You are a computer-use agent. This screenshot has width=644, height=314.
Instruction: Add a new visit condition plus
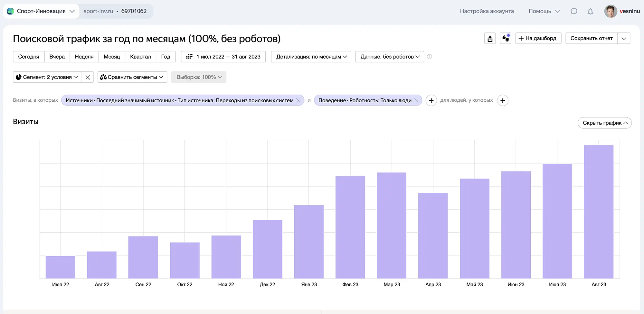[x=431, y=100]
